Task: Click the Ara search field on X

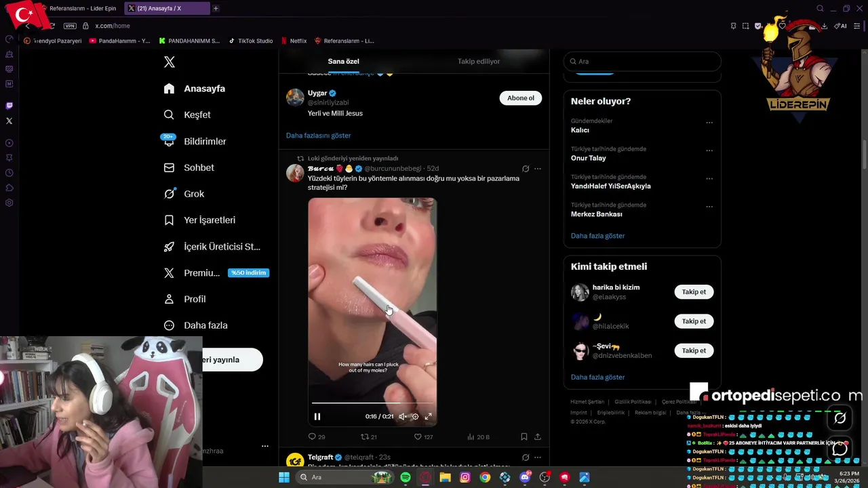Action: pos(642,61)
